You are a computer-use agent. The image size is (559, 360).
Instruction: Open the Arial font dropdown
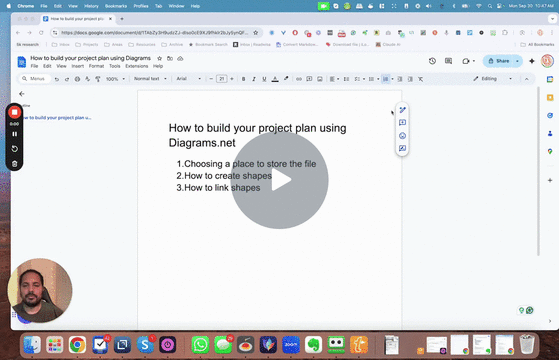[189, 78]
